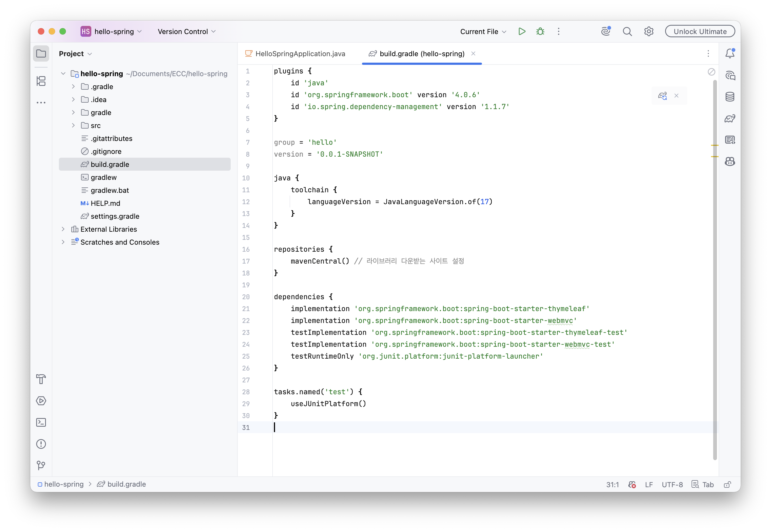Expand the gradle folder

pos(73,113)
